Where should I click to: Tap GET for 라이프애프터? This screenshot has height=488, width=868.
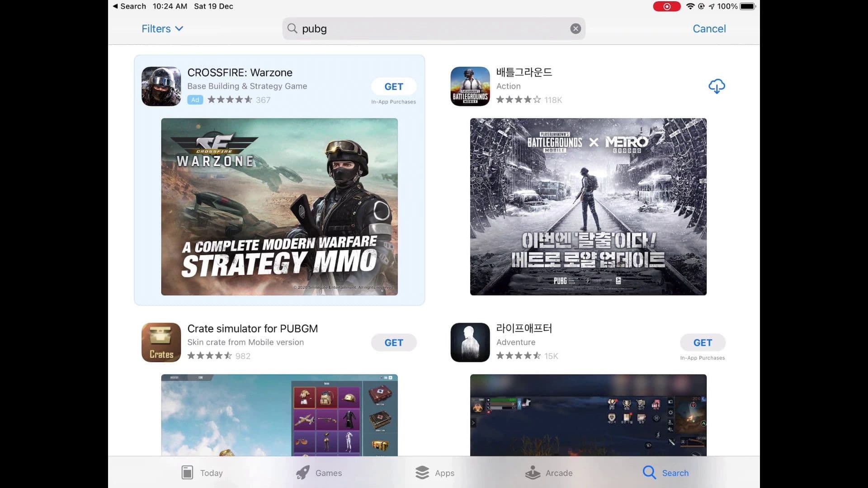coord(703,342)
